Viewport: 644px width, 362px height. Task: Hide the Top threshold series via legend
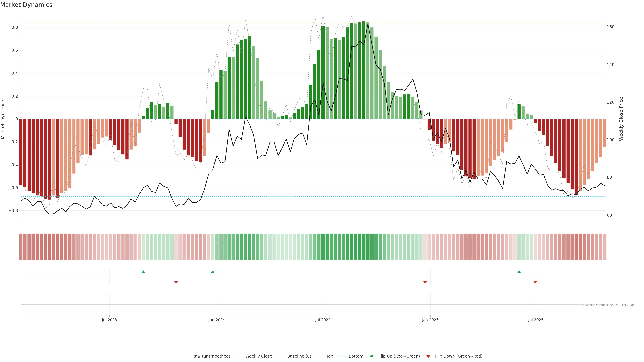(330, 356)
